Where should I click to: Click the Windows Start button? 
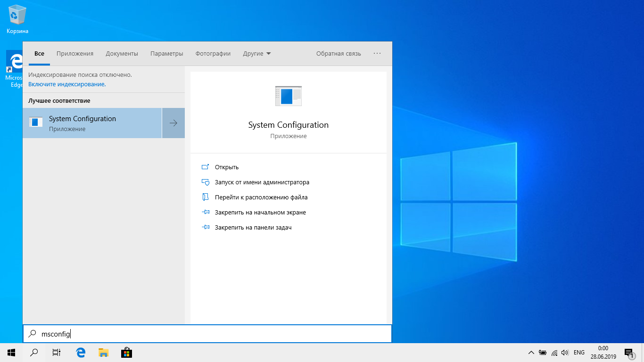point(11,352)
